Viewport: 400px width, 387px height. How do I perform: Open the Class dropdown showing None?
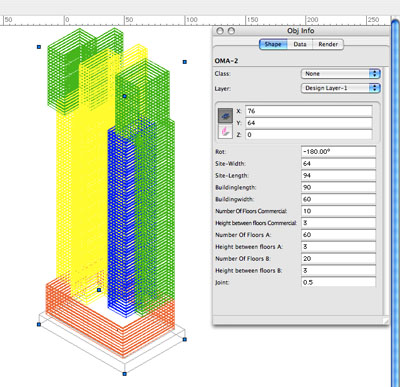pyautogui.click(x=341, y=74)
